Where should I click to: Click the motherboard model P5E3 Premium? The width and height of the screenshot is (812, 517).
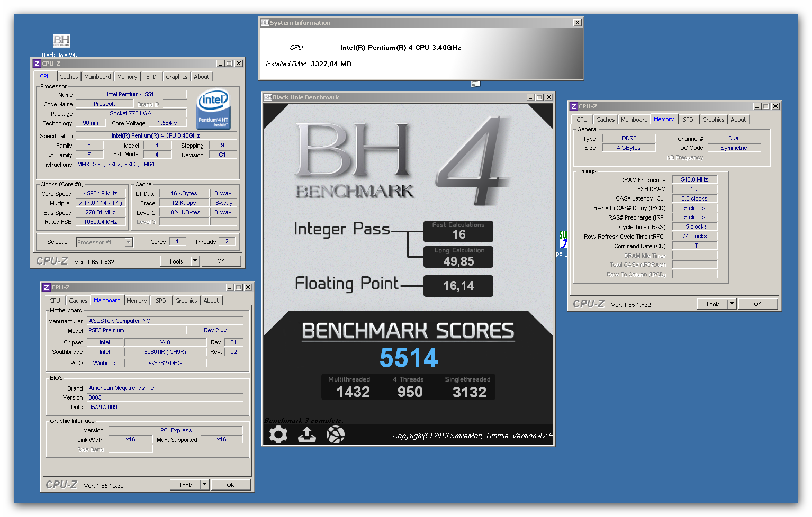pos(137,330)
